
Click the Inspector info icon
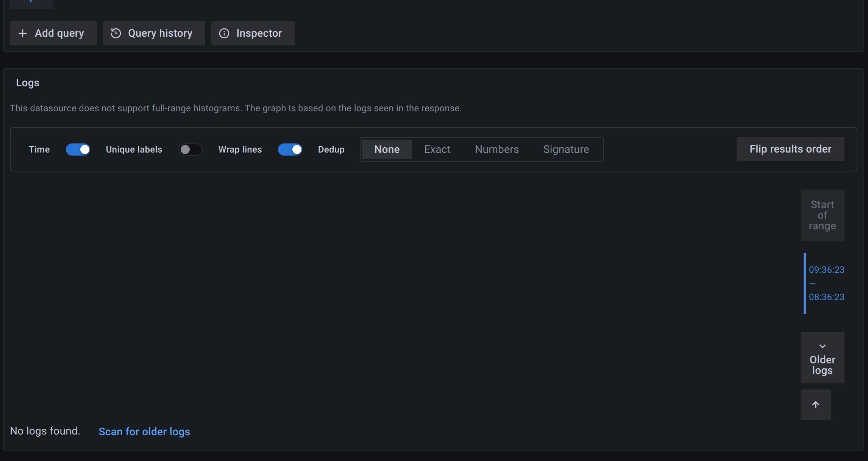224,33
